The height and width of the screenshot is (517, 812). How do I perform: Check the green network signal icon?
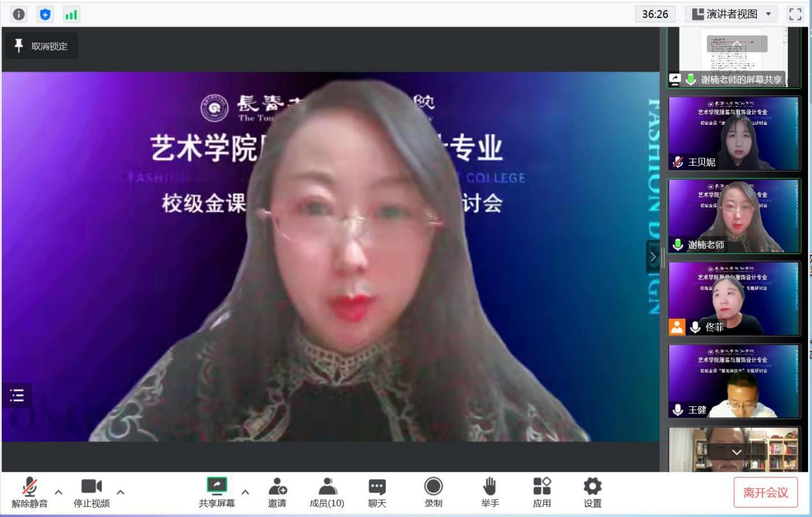point(71,14)
